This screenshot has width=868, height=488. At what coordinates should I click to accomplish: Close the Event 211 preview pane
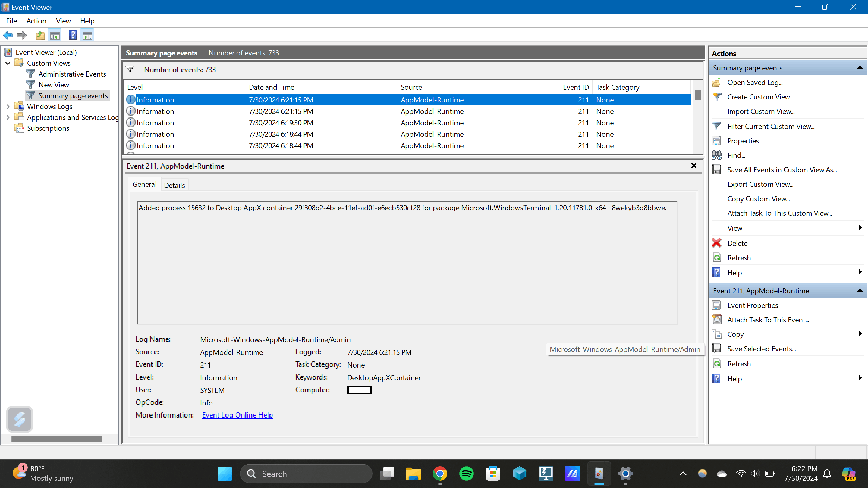point(694,166)
